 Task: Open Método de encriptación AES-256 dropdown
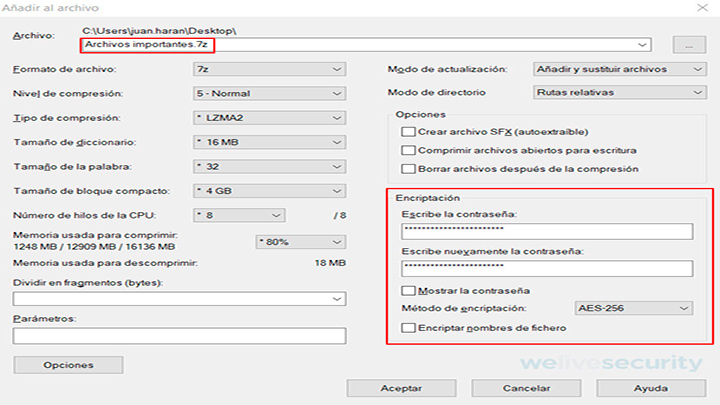(634, 309)
